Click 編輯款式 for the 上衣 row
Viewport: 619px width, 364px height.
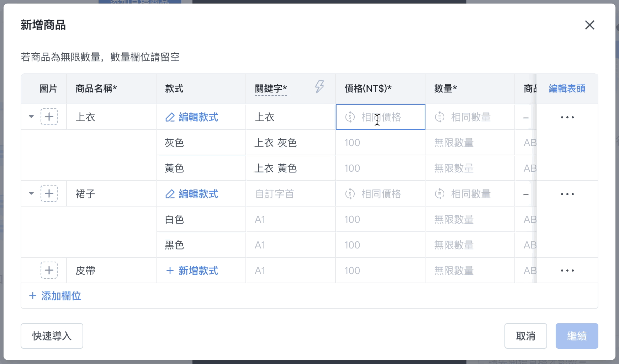click(x=192, y=117)
